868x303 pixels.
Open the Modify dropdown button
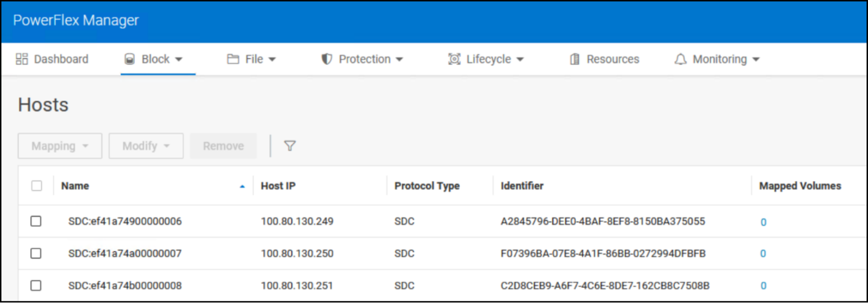coord(146,146)
